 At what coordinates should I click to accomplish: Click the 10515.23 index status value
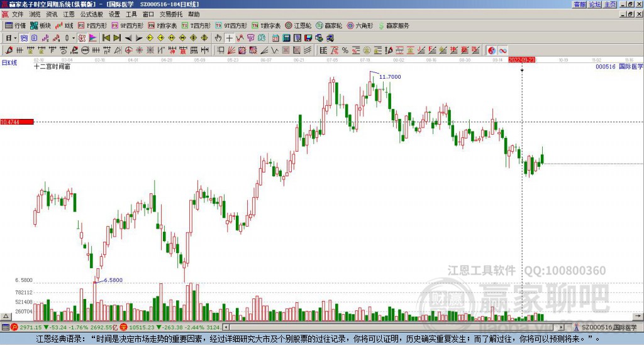[140, 327]
